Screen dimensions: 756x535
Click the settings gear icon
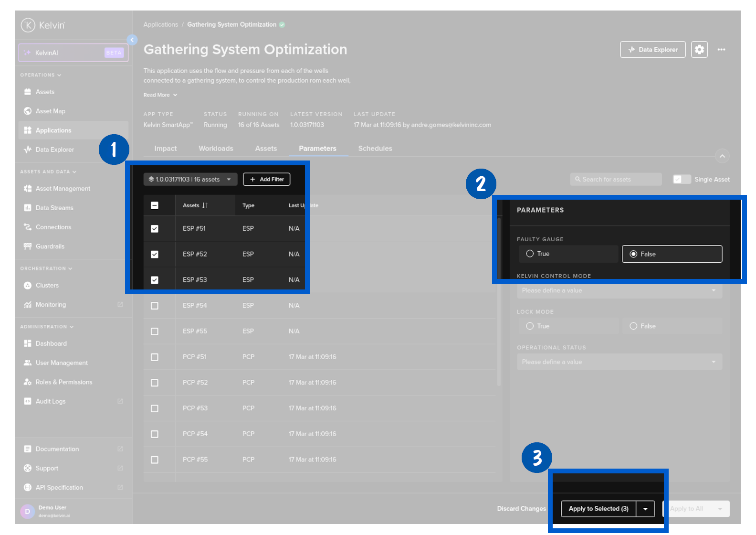point(699,50)
